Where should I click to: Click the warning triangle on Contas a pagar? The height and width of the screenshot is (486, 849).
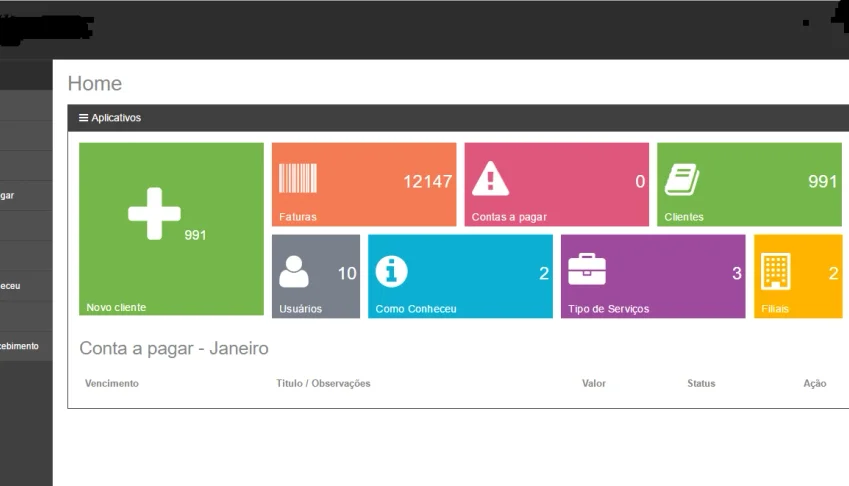click(x=490, y=179)
